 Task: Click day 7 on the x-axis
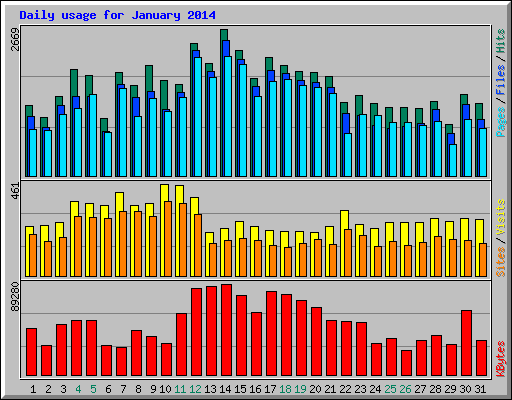(x=123, y=389)
